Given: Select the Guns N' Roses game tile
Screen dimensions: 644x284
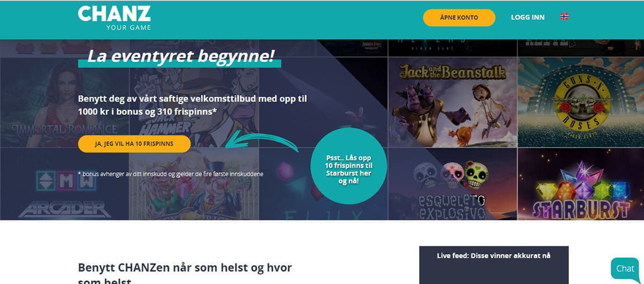Looking at the screenshot, I should pos(581,102).
